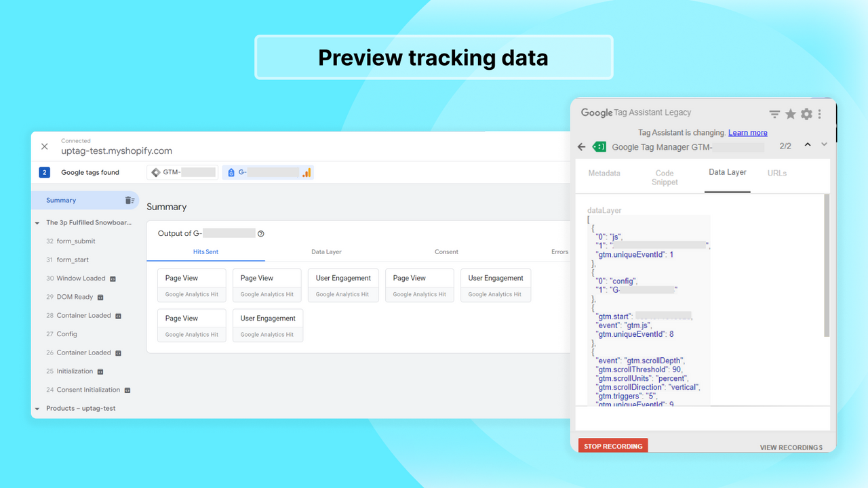Click the dataLayer heading text
Viewport: 868px width, 488px height.
point(604,211)
